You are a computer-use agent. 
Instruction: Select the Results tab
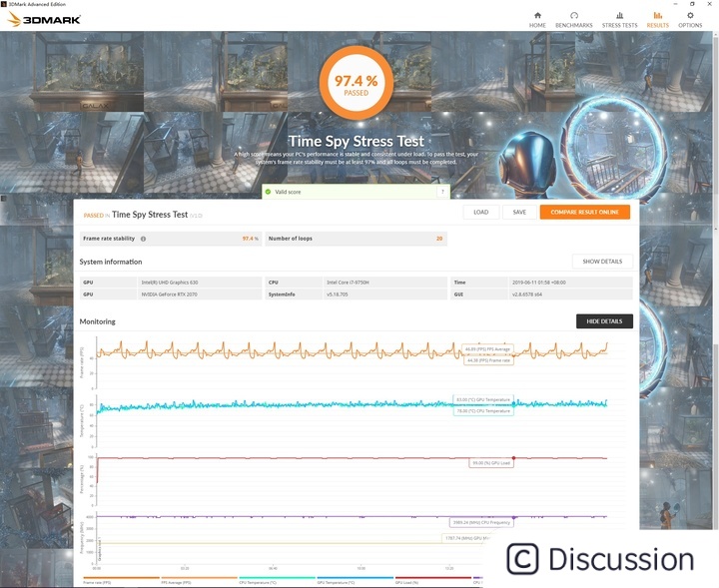click(657, 20)
